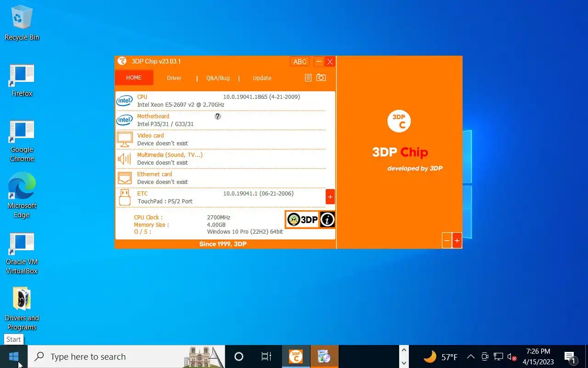The image size is (588, 368).
Task: Click the info 'i' icon
Action: click(x=327, y=219)
